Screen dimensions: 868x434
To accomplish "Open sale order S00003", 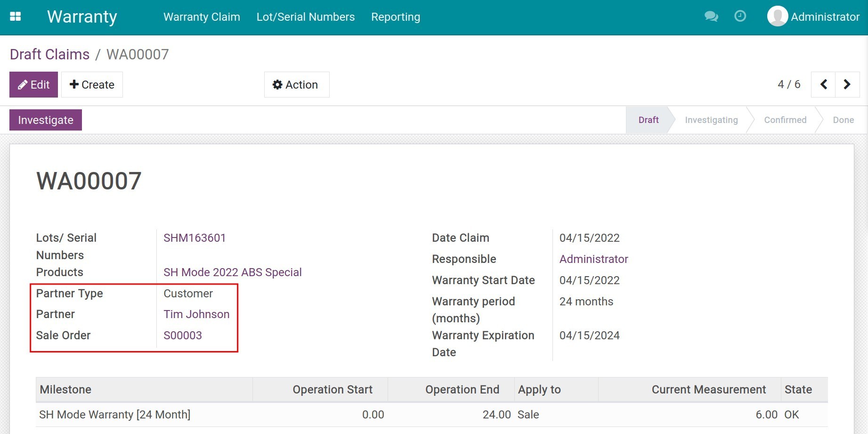I will coord(183,335).
